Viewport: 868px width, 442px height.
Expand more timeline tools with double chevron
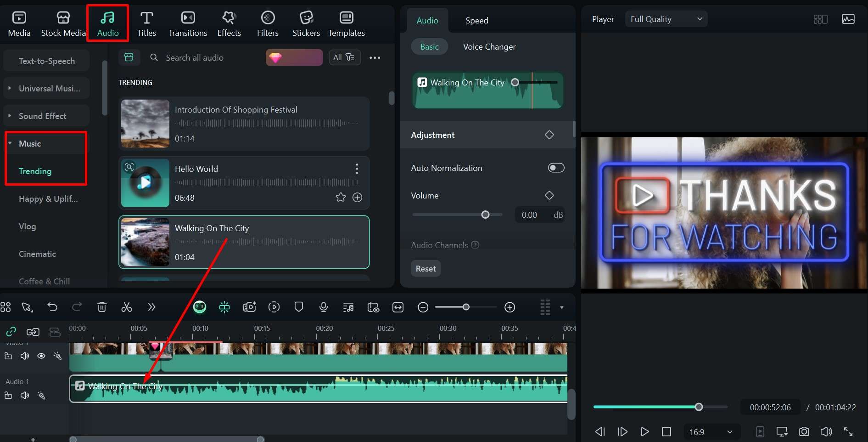(151, 307)
